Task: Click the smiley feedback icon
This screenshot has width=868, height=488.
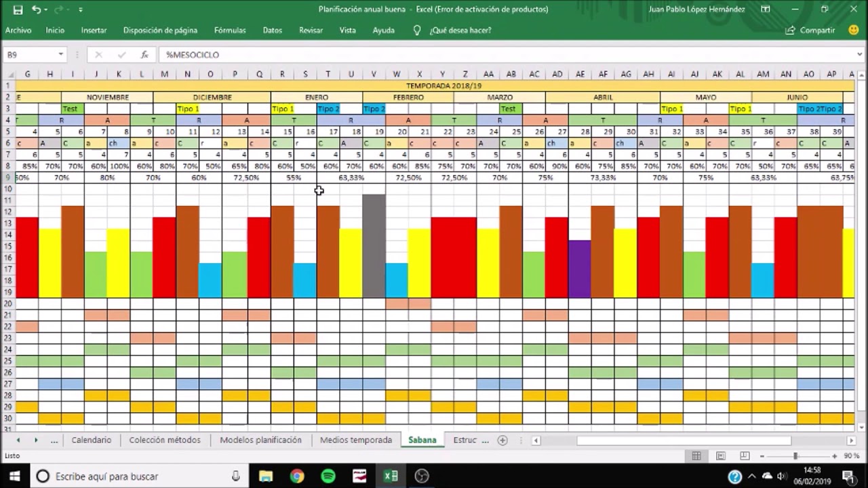Action: [853, 30]
